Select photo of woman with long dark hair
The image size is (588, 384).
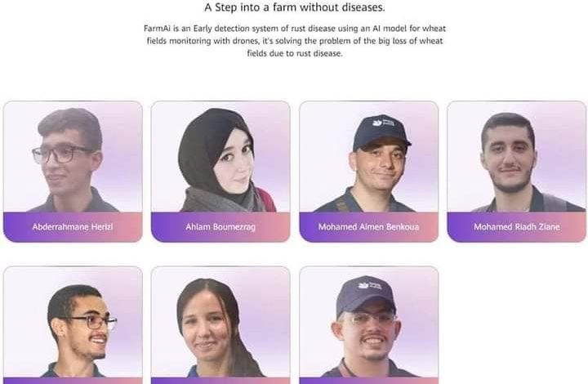tap(220, 322)
